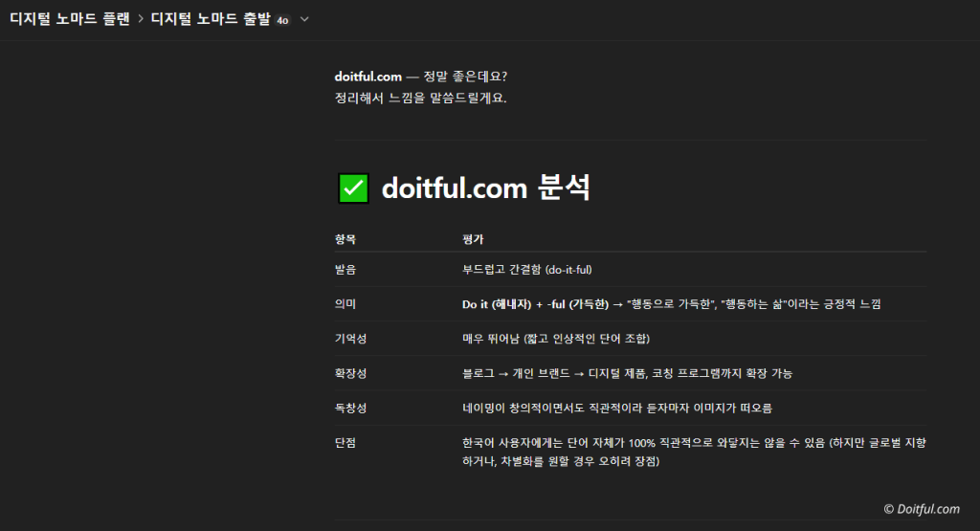Open the 디지털 노마드 플랜 breadcrumb
Viewport: 980px width, 531px height.
click(70, 19)
